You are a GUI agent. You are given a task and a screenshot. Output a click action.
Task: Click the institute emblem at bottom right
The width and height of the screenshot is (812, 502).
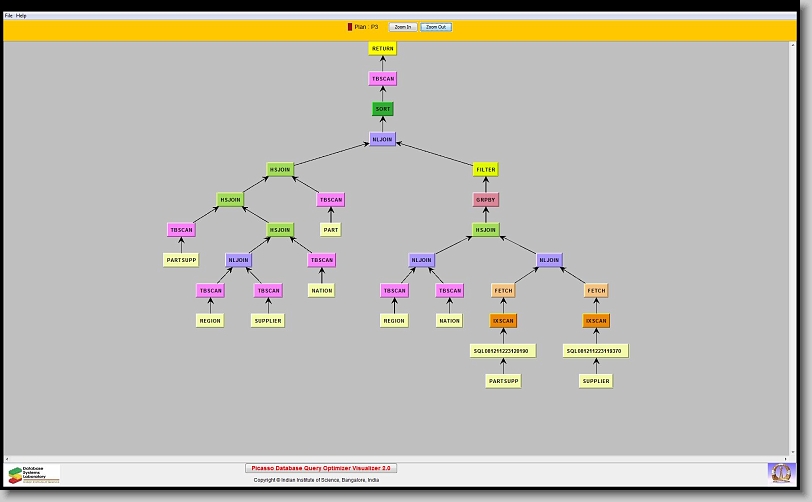point(780,472)
